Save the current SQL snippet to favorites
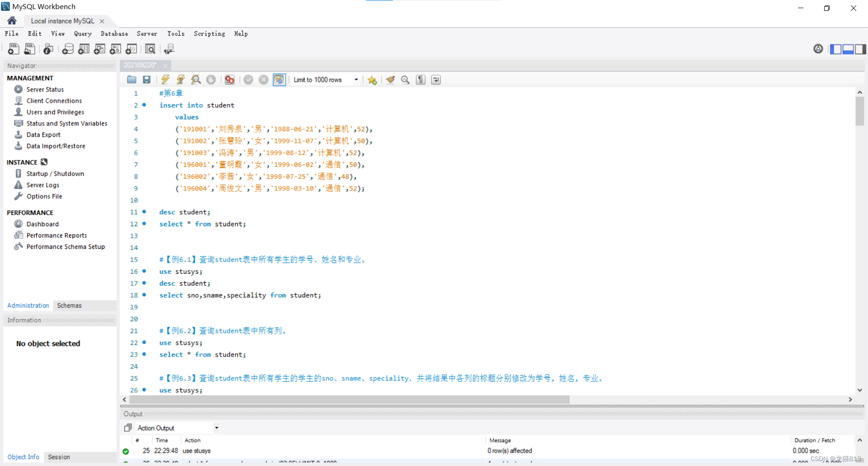868x466 pixels. point(372,80)
